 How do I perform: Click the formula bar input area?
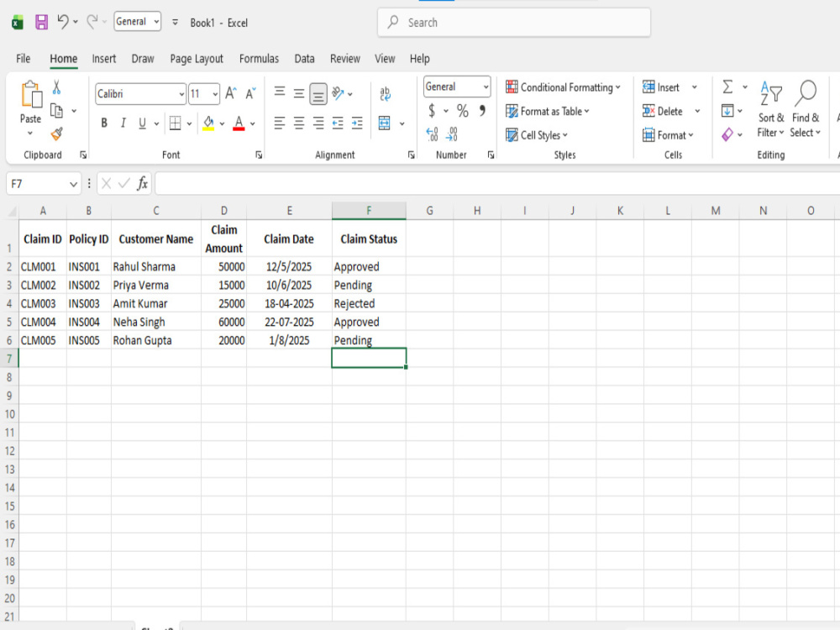(x=497, y=184)
